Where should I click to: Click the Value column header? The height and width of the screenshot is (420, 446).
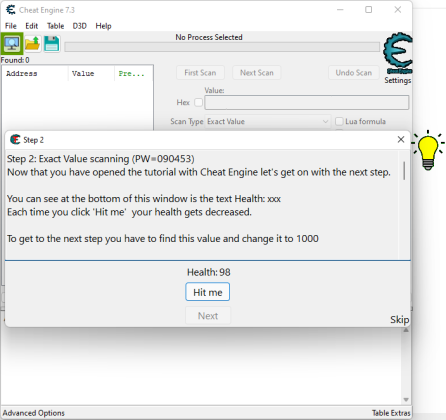click(x=91, y=73)
